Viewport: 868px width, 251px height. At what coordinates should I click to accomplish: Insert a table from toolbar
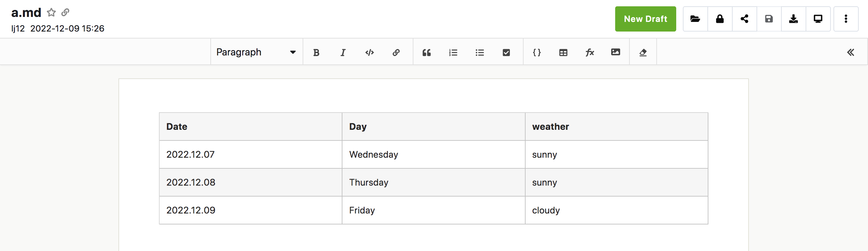[x=563, y=53]
